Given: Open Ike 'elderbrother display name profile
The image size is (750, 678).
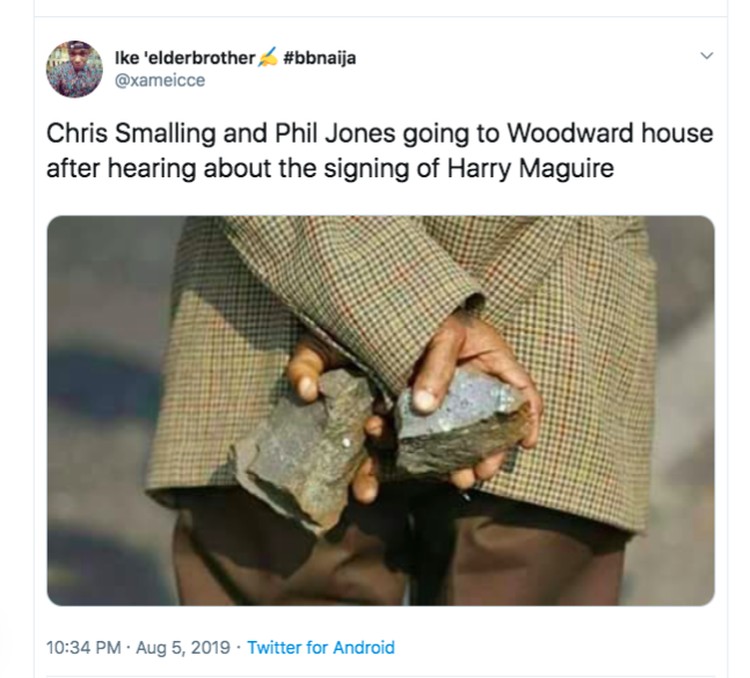Looking at the screenshot, I should click(x=185, y=58).
